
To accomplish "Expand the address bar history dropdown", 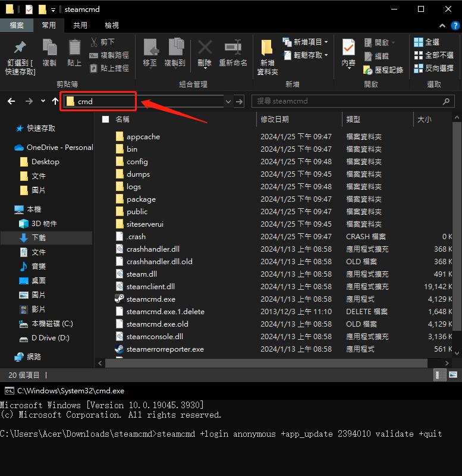I will tap(228, 101).
